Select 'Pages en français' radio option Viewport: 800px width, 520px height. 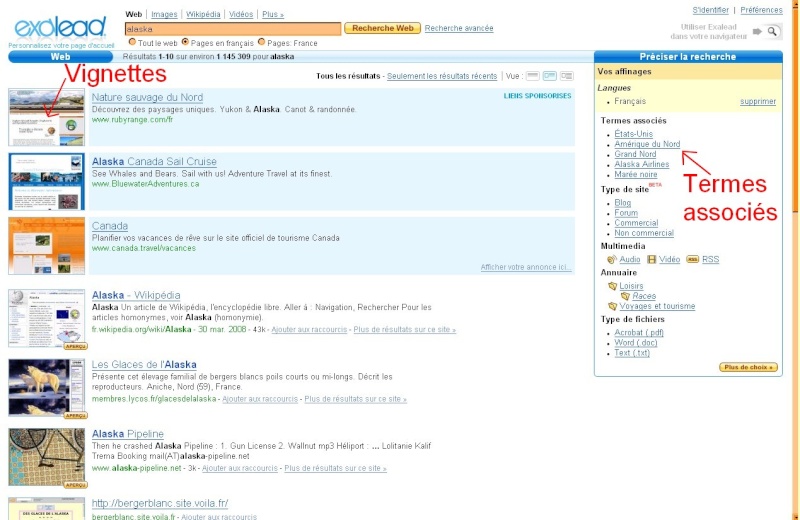(185, 42)
